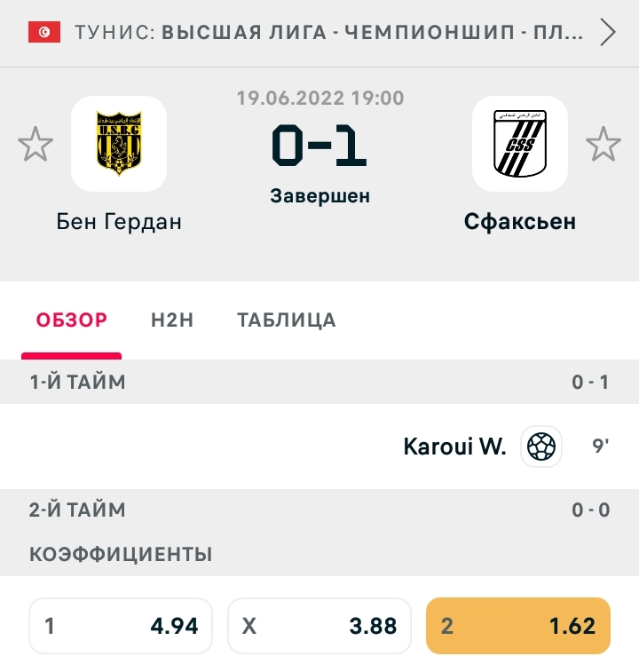The height and width of the screenshot is (672, 639).
Task: Open player Karoui W. name
Action: coord(454,447)
